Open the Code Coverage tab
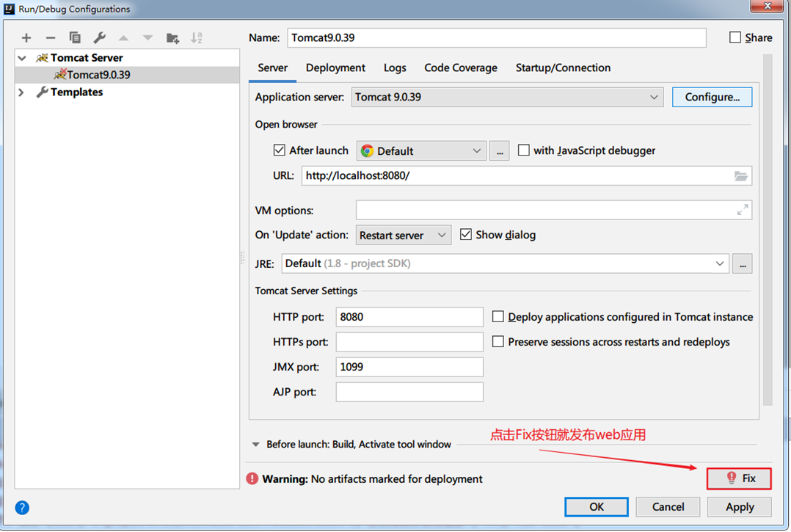The height and width of the screenshot is (532, 791). [x=461, y=68]
